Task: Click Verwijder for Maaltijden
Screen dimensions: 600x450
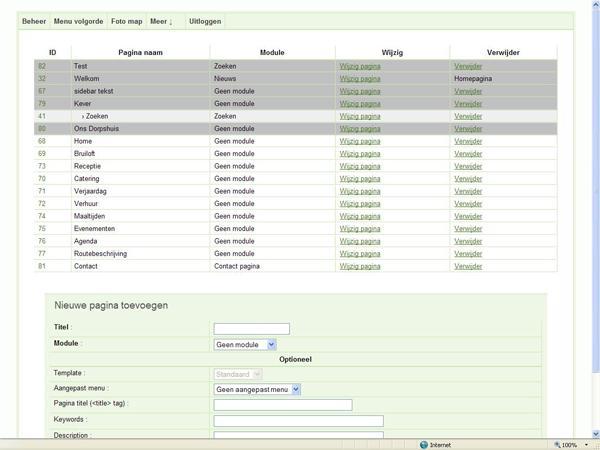Action: click(x=468, y=216)
